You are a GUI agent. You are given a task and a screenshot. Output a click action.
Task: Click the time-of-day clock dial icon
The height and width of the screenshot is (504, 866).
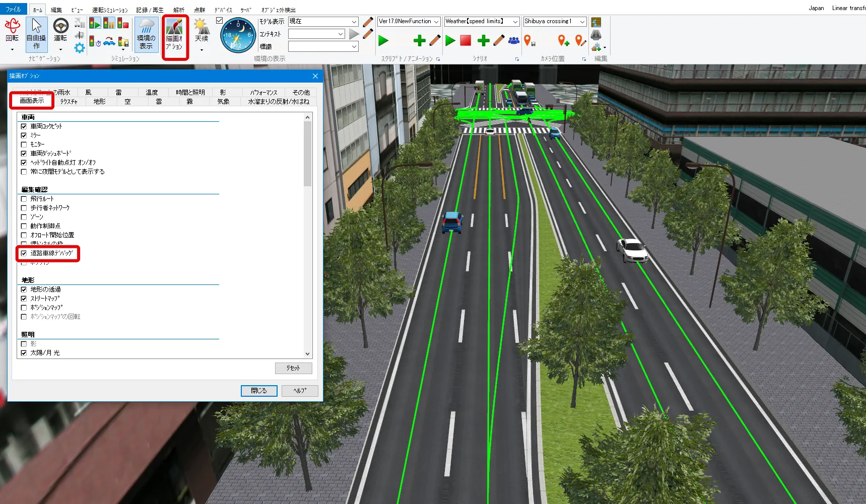(x=238, y=35)
